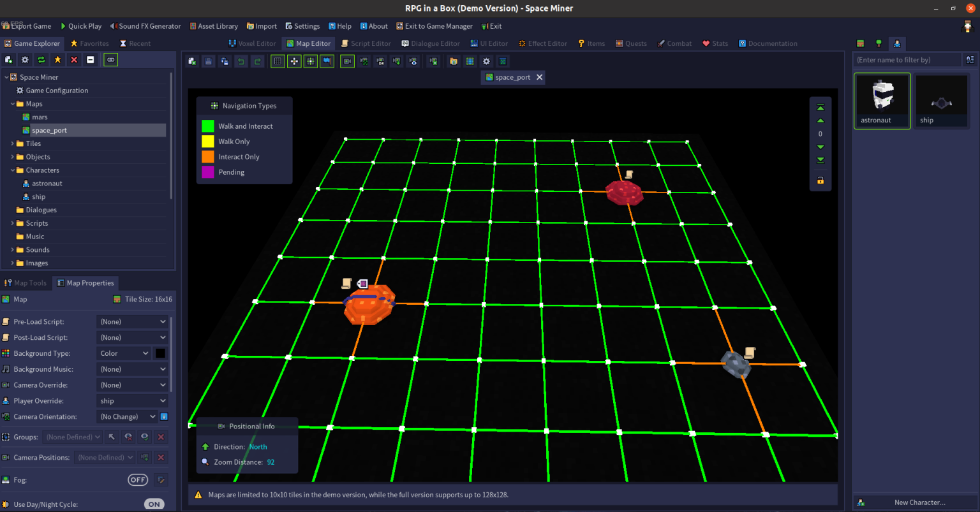The width and height of the screenshot is (980, 512).
Task: Toggle the link icon in Game Explorer toolbar
Action: click(x=110, y=60)
